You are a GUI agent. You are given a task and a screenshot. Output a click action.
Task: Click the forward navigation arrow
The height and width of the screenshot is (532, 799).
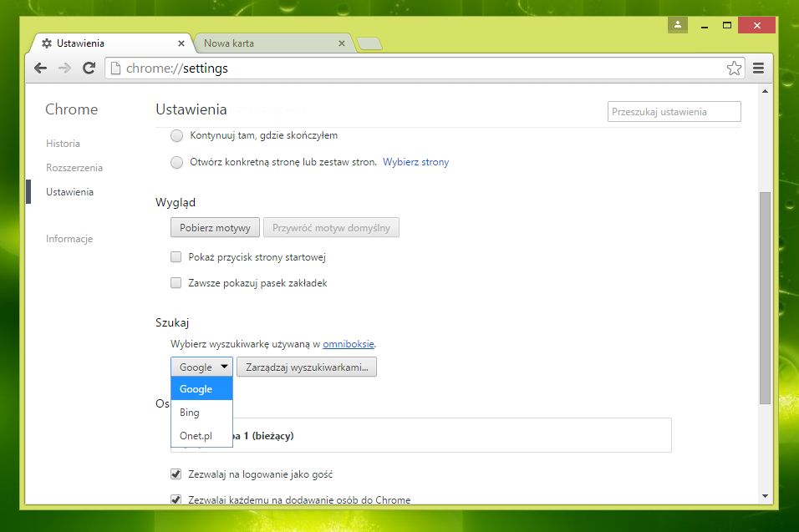pyautogui.click(x=64, y=68)
